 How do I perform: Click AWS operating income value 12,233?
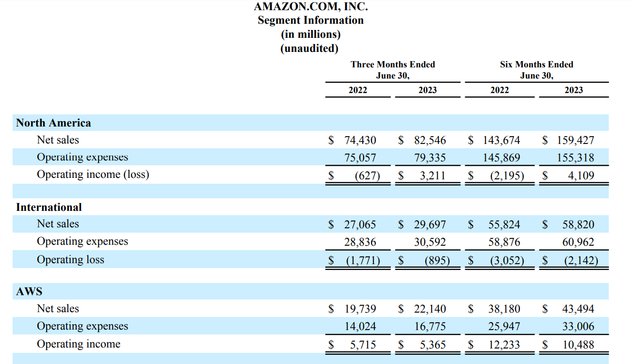pos(504,345)
